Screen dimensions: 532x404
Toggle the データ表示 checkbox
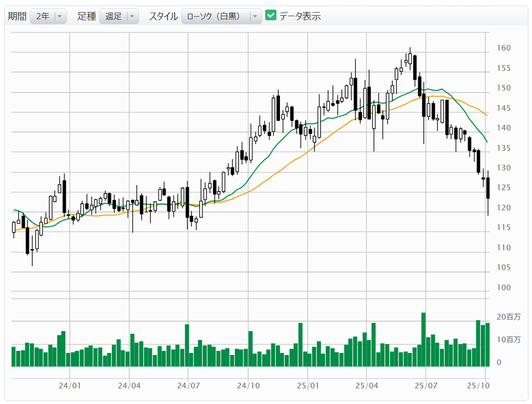pyautogui.click(x=271, y=16)
